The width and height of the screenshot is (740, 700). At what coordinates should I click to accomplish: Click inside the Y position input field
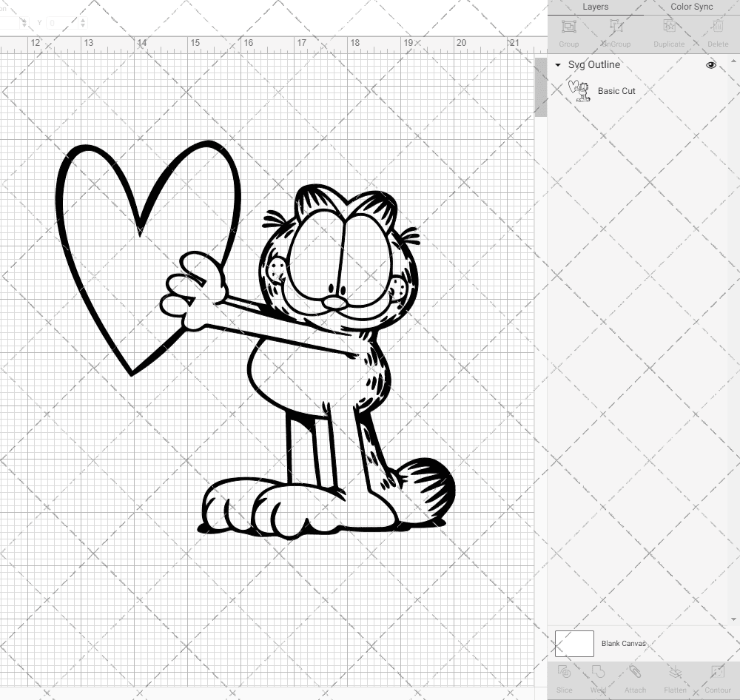pos(63,23)
